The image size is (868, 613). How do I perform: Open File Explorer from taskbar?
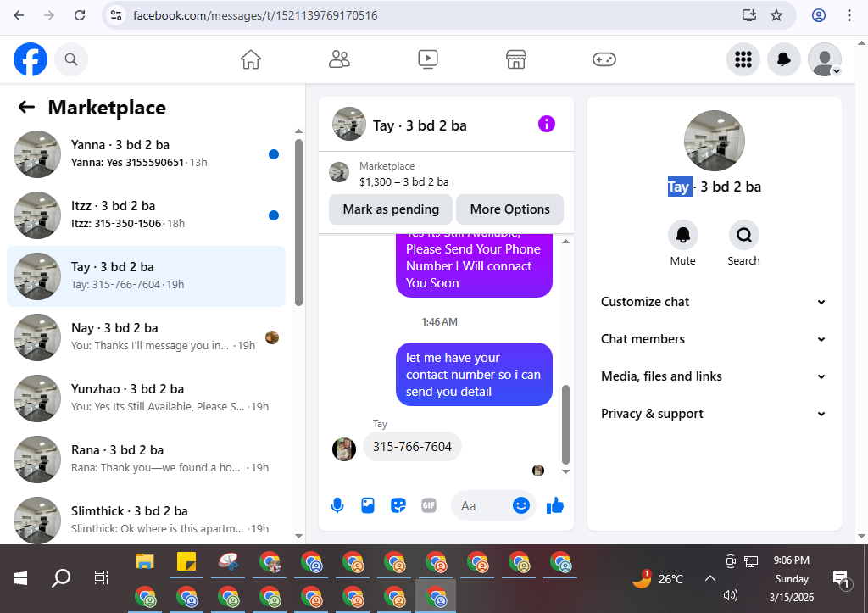pos(145,562)
